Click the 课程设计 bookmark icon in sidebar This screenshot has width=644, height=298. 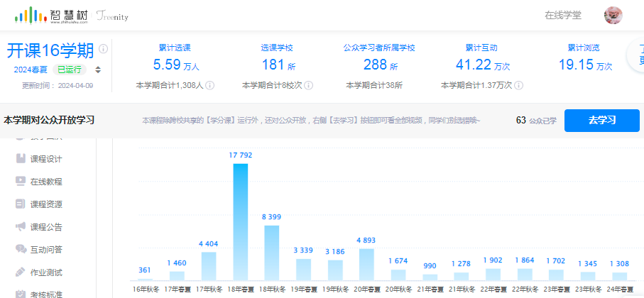[21, 158]
